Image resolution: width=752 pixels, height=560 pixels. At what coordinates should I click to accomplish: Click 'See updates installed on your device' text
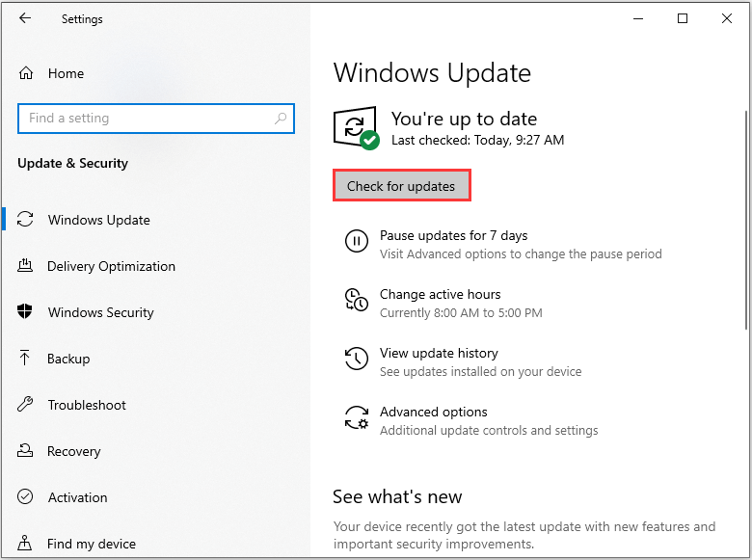pyautogui.click(x=480, y=372)
